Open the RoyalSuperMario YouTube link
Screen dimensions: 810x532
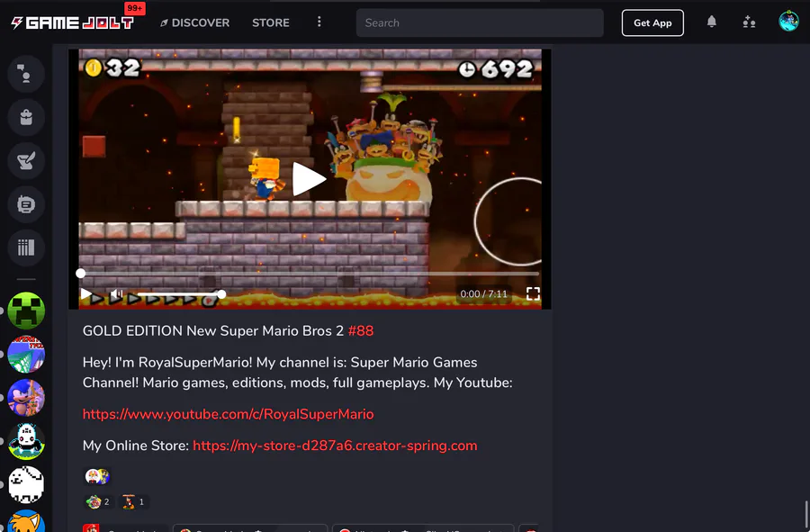point(228,414)
